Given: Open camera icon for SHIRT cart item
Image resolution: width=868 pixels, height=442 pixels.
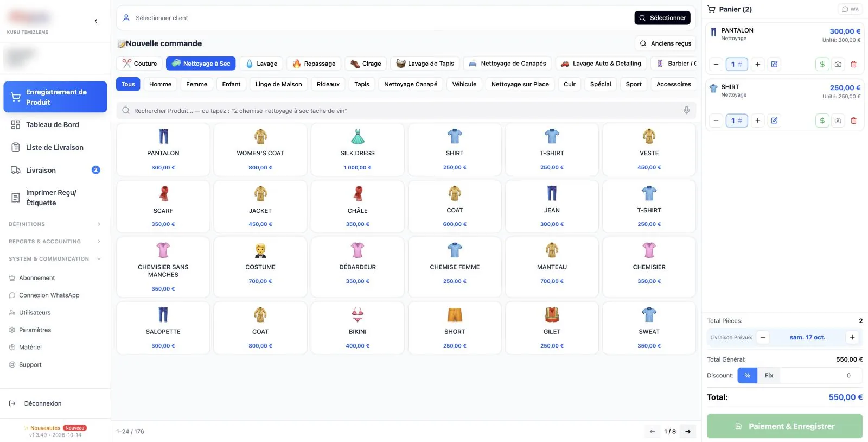Looking at the screenshot, I should pyautogui.click(x=838, y=121).
